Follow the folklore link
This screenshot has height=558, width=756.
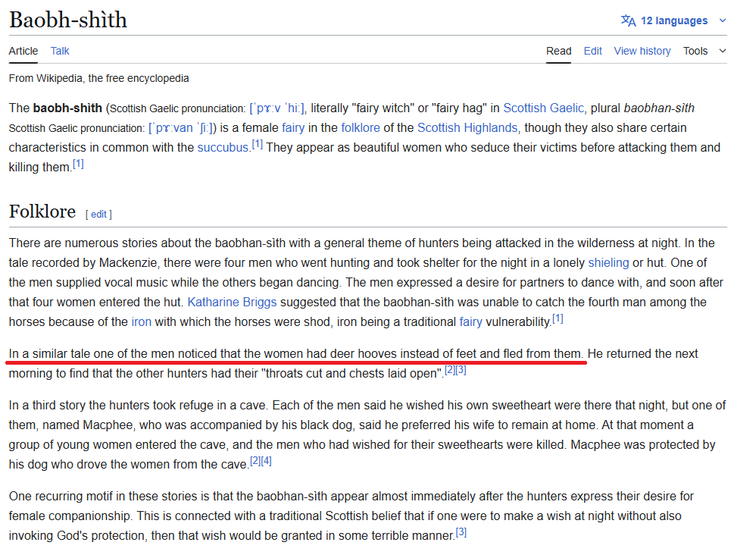pyautogui.click(x=361, y=127)
